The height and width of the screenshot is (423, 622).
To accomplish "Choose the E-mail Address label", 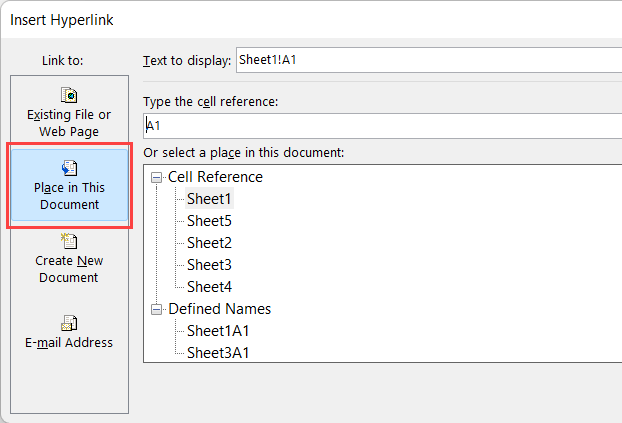I will 69,342.
